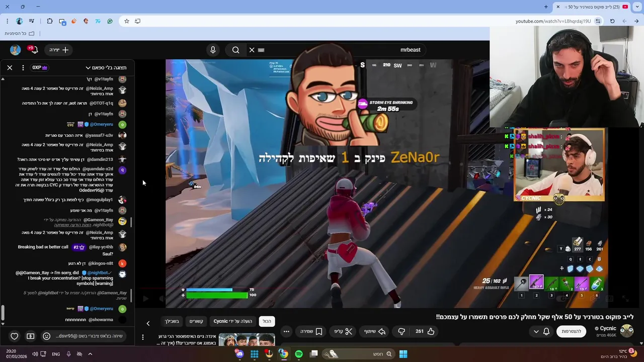Viewport: 644px width, 362px height.
Task: Open live chat options menu
Action: 23,67
